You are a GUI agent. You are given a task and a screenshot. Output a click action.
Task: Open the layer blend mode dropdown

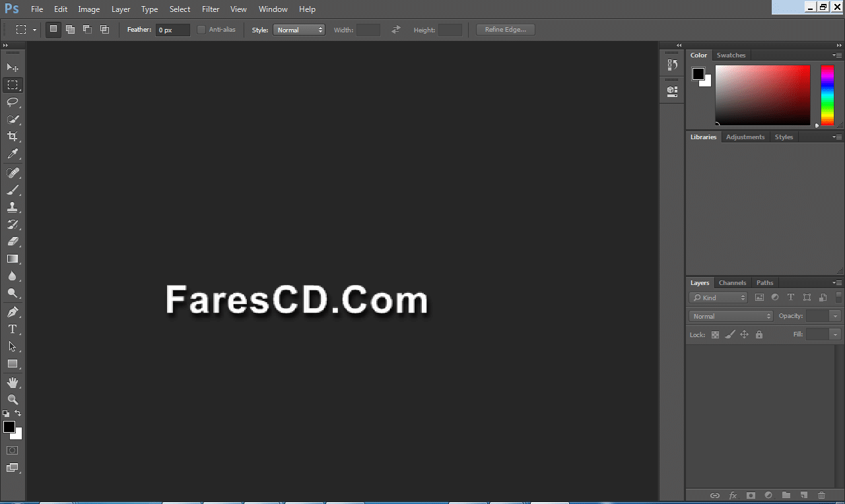731,316
